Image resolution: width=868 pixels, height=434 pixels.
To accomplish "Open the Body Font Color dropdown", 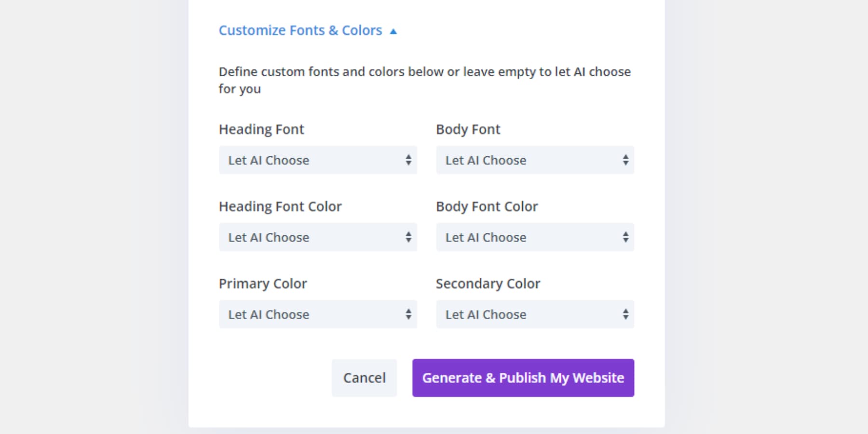I will (x=535, y=237).
